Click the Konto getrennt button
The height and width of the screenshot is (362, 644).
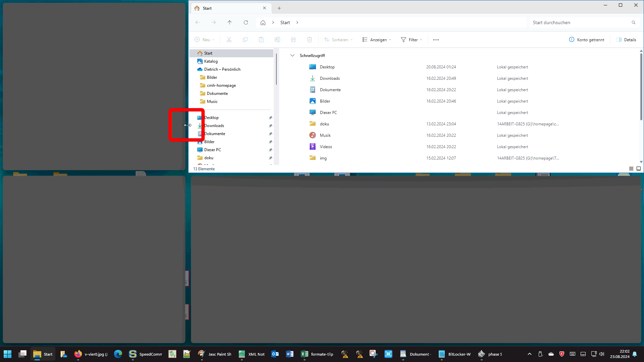587,40
